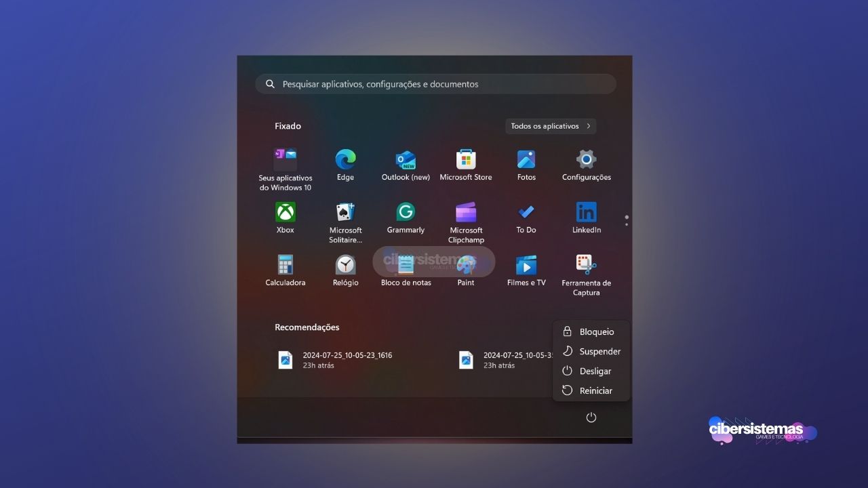
Task: Choose Reiniciar to restart
Action: pyautogui.click(x=591, y=390)
